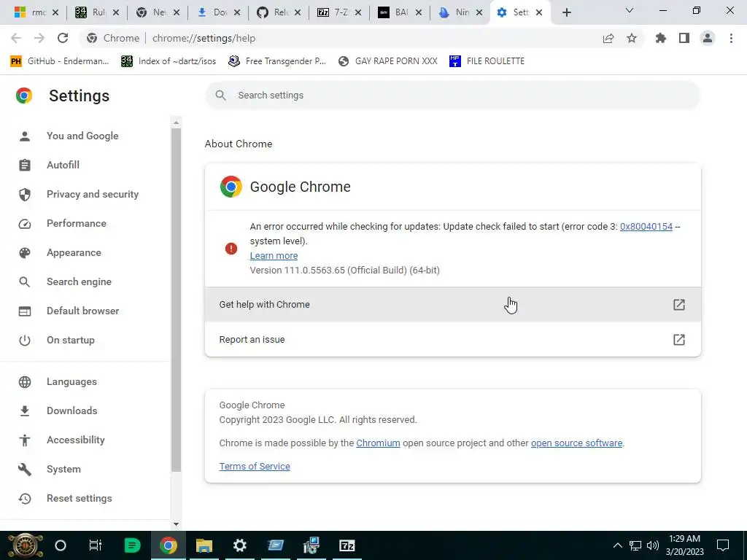Viewport: 747px width, 560px height.
Task: Open the Settings gear on taskbar
Action: [239, 545]
